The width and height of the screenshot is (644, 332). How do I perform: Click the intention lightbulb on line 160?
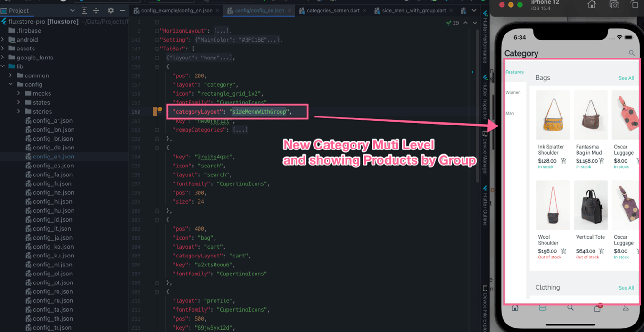[160, 110]
